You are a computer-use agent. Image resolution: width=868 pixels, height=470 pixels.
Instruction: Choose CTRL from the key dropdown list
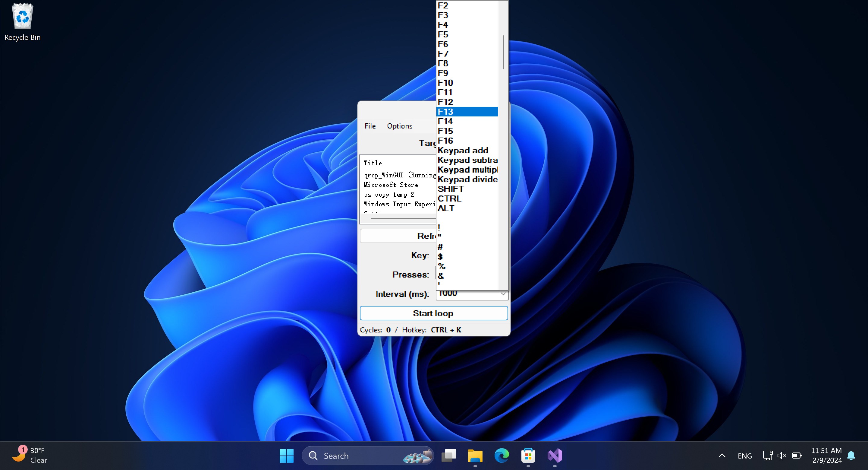click(x=449, y=198)
